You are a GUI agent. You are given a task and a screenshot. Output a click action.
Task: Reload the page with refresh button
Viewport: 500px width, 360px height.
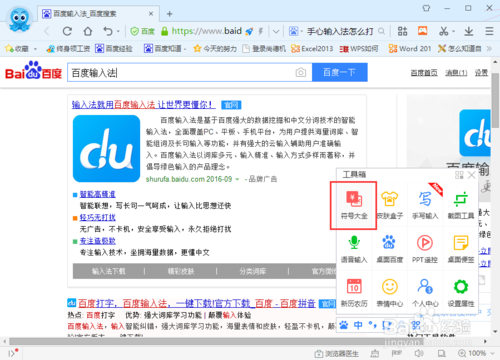tap(67, 31)
